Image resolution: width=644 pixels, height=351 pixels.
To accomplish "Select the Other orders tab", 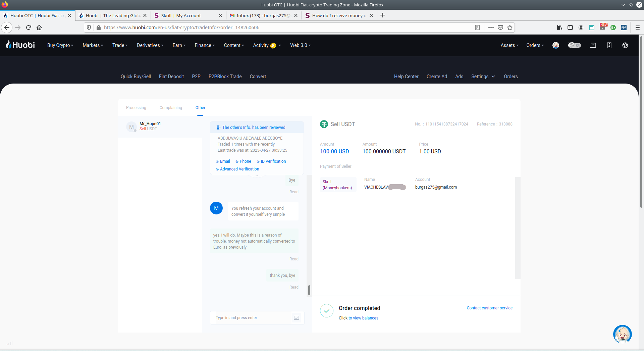I will (200, 108).
